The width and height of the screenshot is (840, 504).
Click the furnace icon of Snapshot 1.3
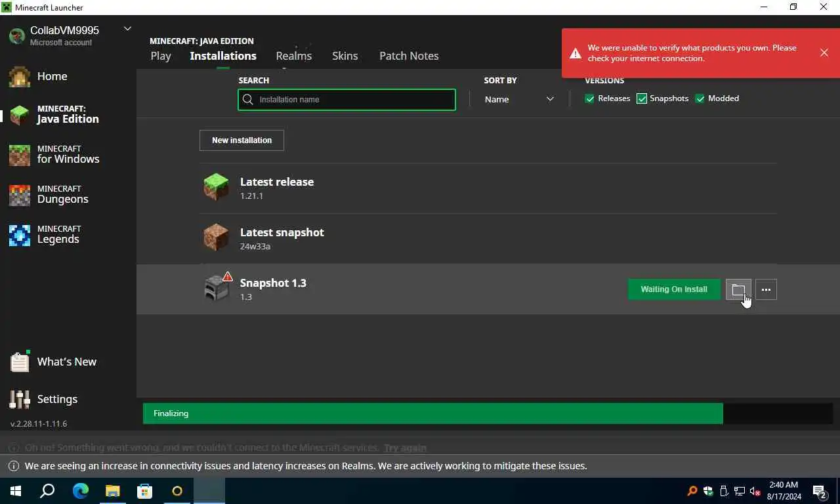point(216,288)
